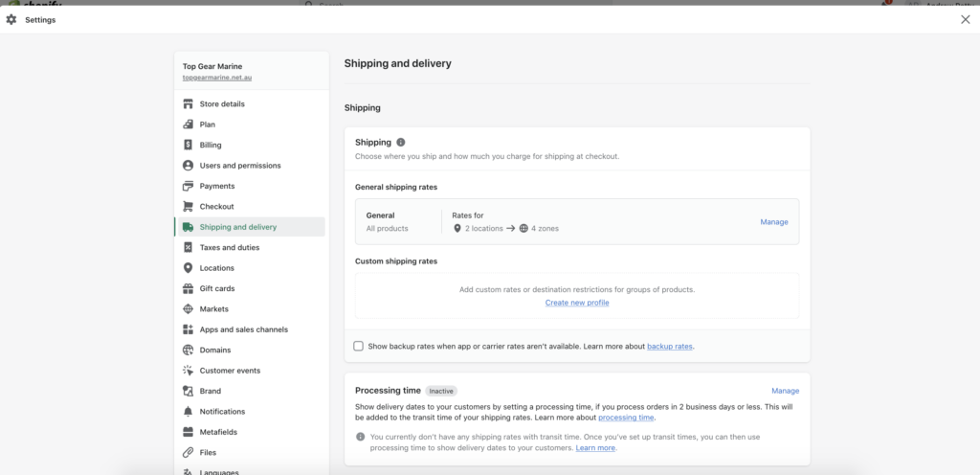The height and width of the screenshot is (475, 980).
Task: Manage the General shipping rates
Action: 774,222
